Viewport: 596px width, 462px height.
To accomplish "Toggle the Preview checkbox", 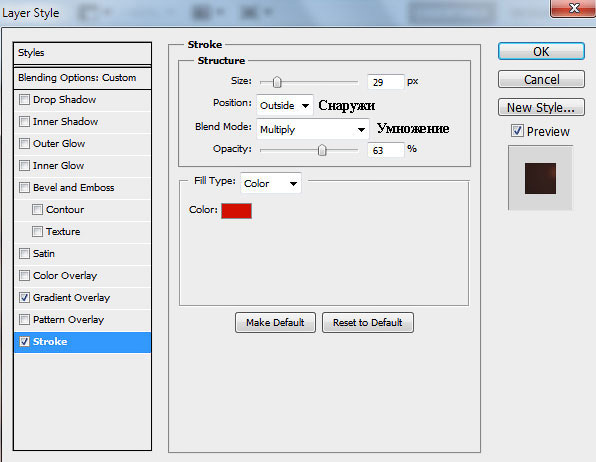I will pos(517,131).
